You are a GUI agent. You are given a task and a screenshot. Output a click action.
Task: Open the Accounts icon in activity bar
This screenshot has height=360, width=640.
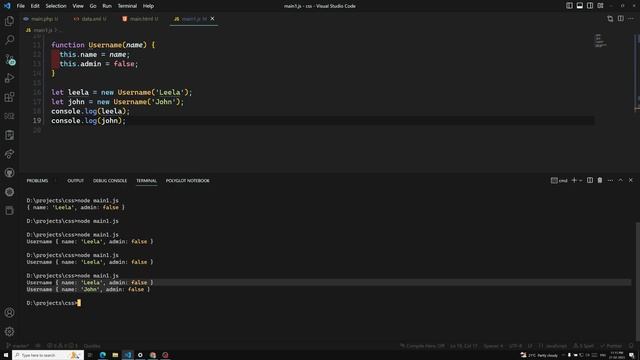[9, 313]
